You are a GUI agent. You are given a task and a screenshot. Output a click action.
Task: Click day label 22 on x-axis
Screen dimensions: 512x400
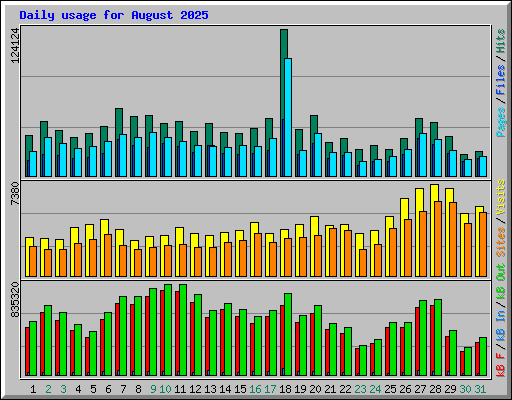point(345,389)
